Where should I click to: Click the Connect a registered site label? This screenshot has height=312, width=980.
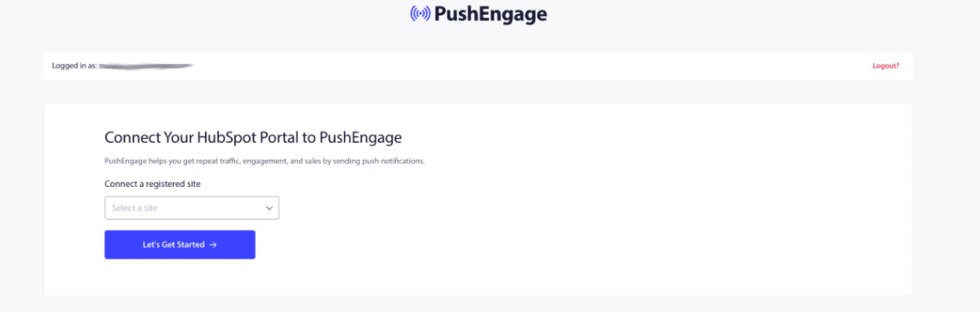[153, 184]
